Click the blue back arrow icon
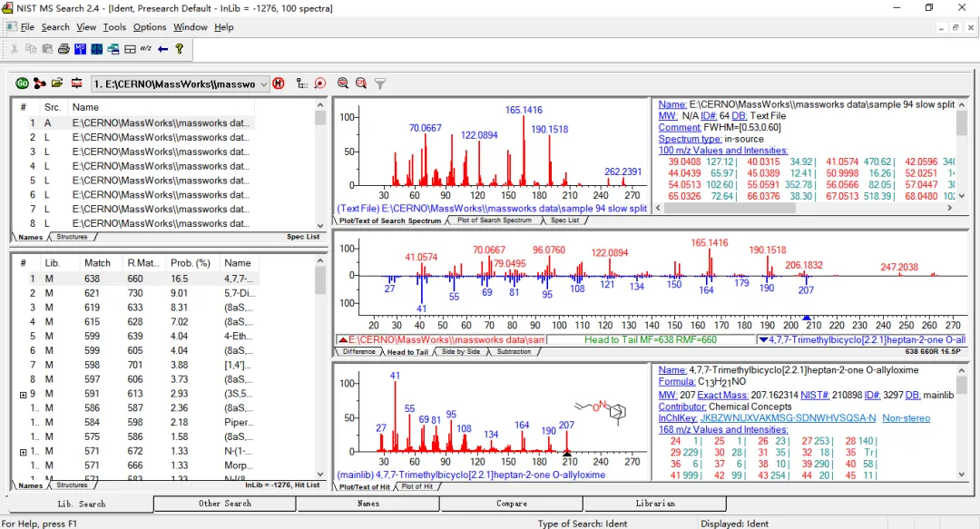Screen dimensions: 980x529 click(163, 49)
